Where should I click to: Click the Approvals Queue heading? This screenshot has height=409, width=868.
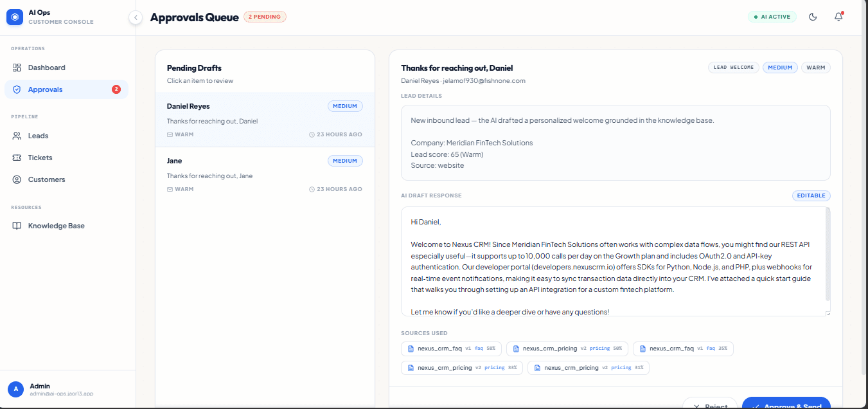click(x=194, y=17)
